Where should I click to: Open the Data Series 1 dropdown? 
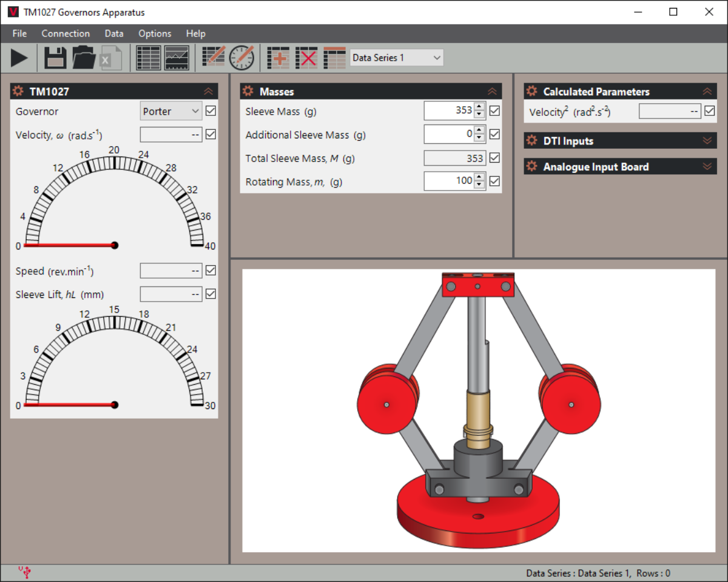(x=397, y=58)
